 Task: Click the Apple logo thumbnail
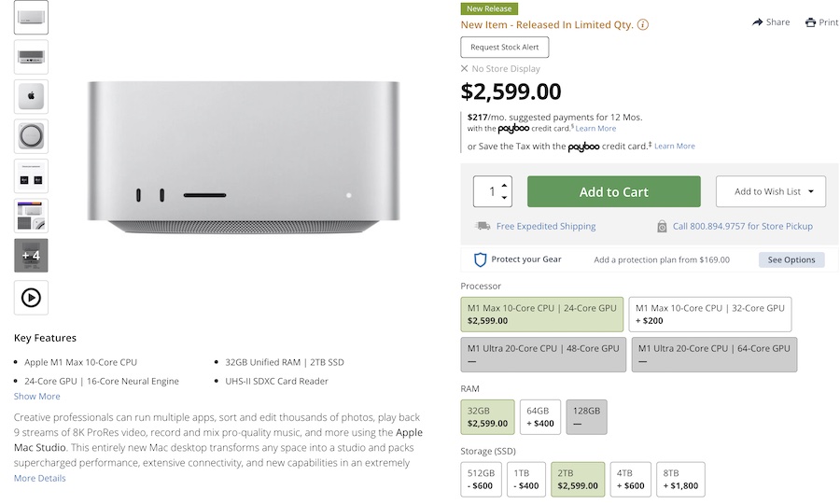pyautogui.click(x=31, y=96)
